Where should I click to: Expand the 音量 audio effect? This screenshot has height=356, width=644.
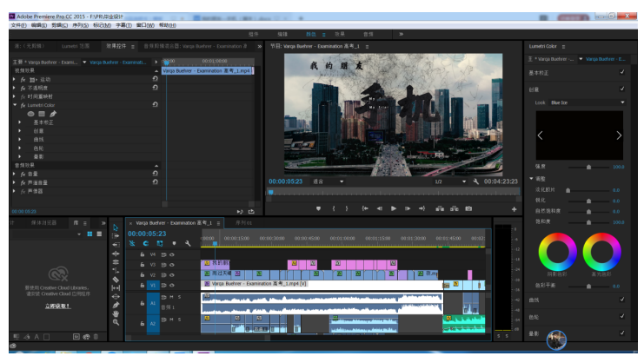tap(15, 174)
